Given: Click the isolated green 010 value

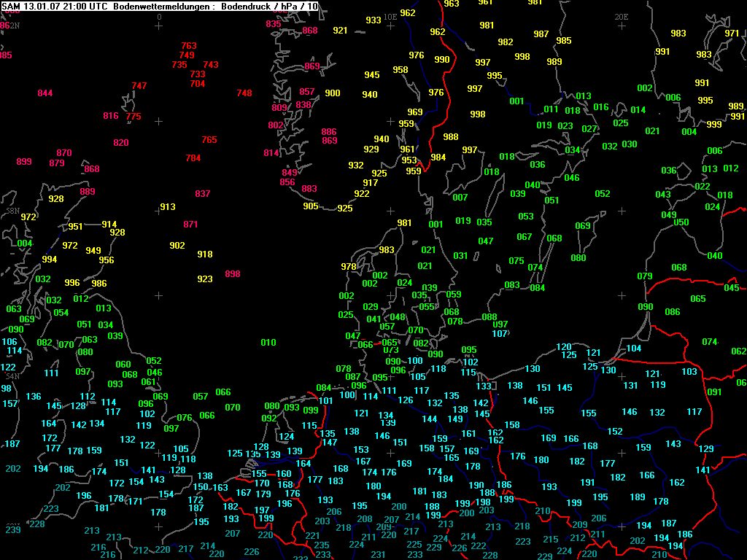Looking at the screenshot, I should tap(268, 343).
